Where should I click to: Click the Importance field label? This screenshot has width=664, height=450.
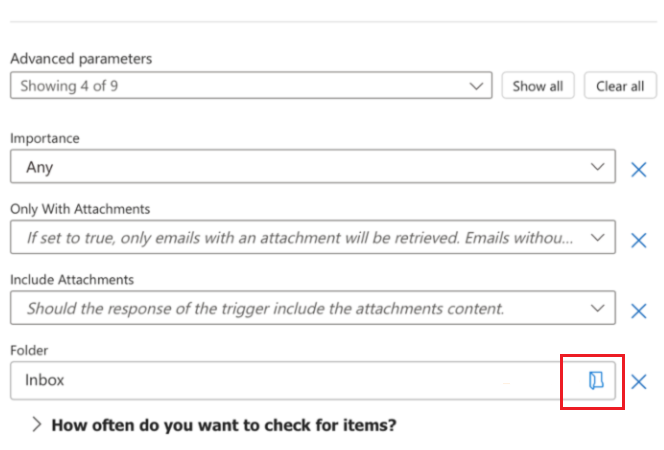[x=45, y=138]
